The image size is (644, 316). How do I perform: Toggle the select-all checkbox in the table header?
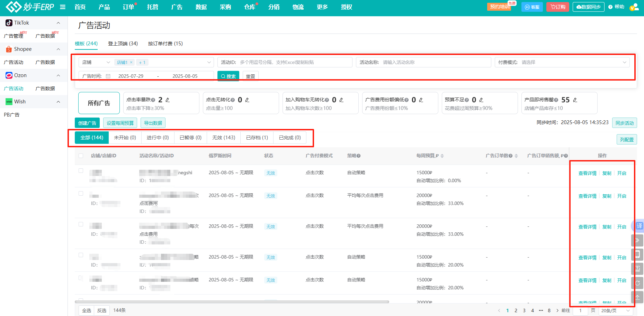pos(81,156)
